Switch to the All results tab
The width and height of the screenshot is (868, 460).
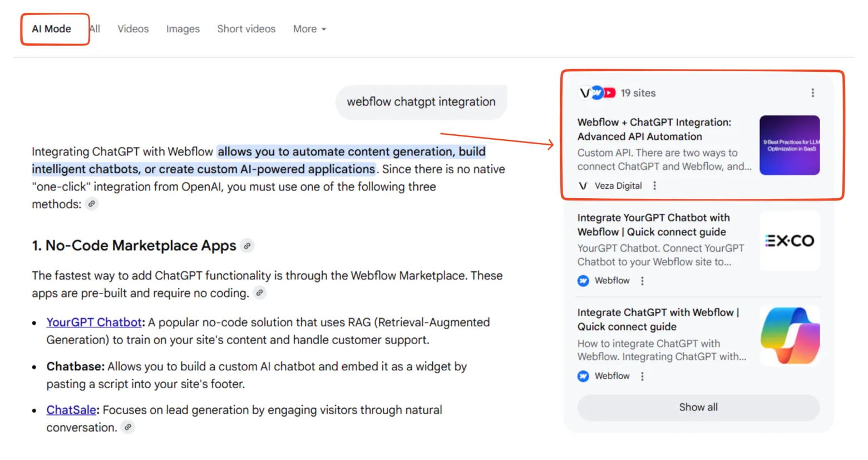[95, 29]
